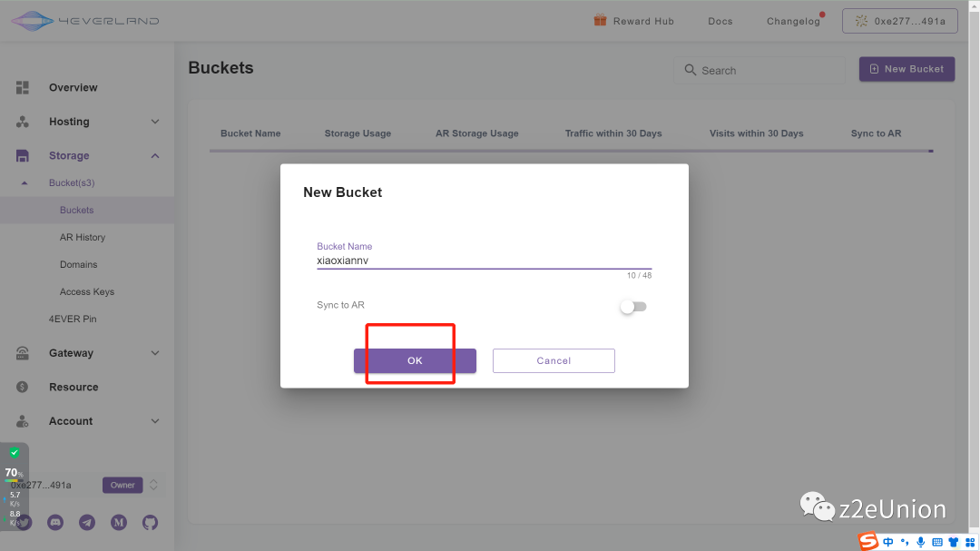Screen dimensions: 980x551
Task: Open the Discord community icon
Action: coord(55,522)
